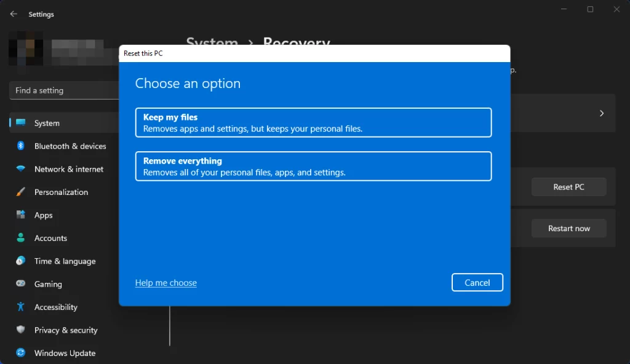The image size is (630, 364).
Task: Select the Keep my files option
Action: click(313, 122)
